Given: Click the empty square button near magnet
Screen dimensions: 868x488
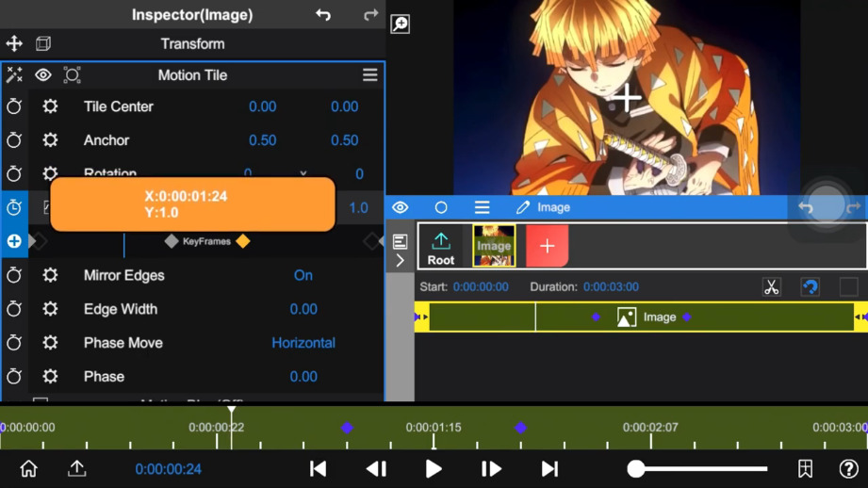Looking at the screenshot, I should pos(848,286).
